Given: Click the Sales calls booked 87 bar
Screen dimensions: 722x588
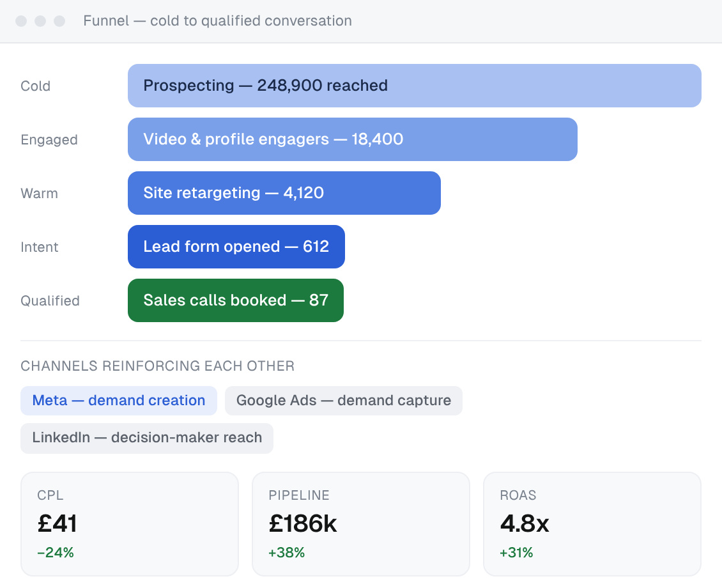Looking at the screenshot, I should coord(236,300).
